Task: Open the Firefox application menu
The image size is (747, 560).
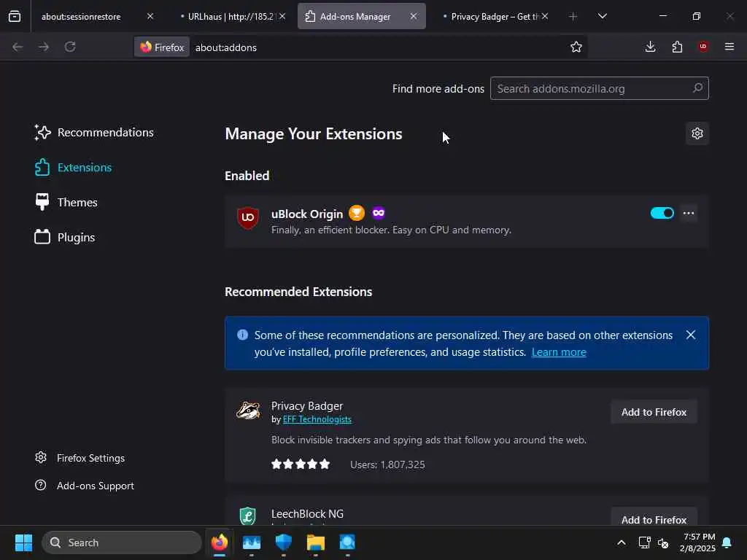Action: 729,47
